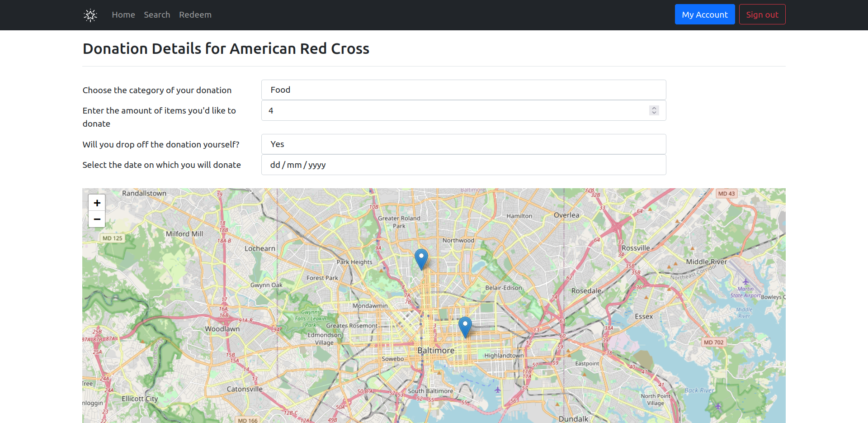Viewport: 868px width, 423px height.
Task: Select the map pin near Northwood
Action: pos(421,259)
